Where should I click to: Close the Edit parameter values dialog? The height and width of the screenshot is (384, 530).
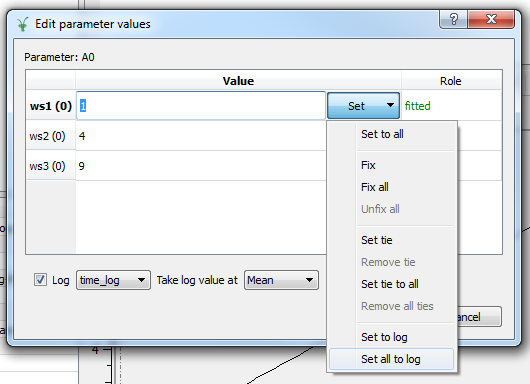491,19
